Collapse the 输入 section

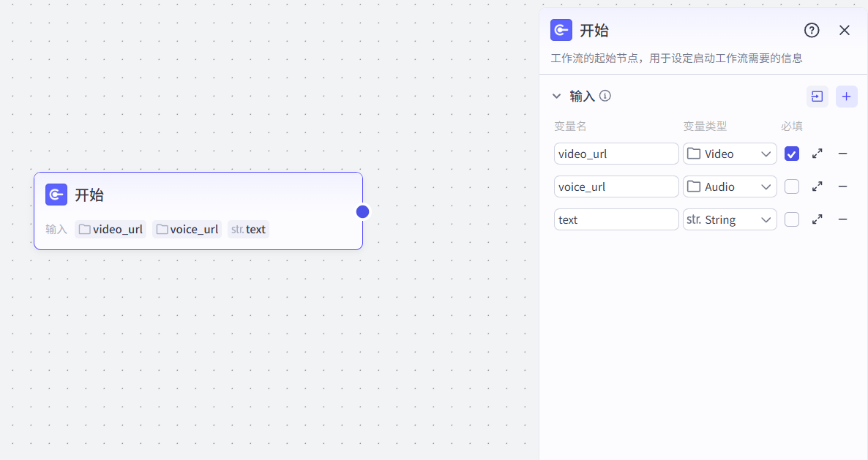click(x=556, y=96)
